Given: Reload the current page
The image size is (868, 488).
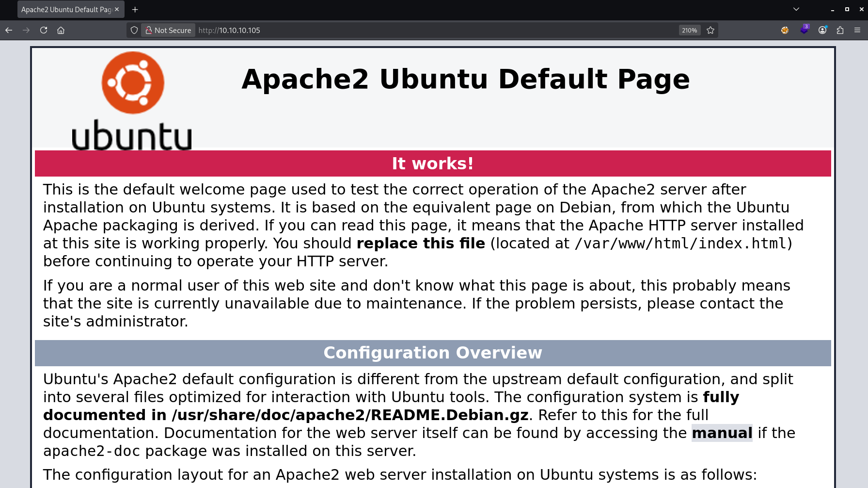Looking at the screenshot, I should coord(44,30).
